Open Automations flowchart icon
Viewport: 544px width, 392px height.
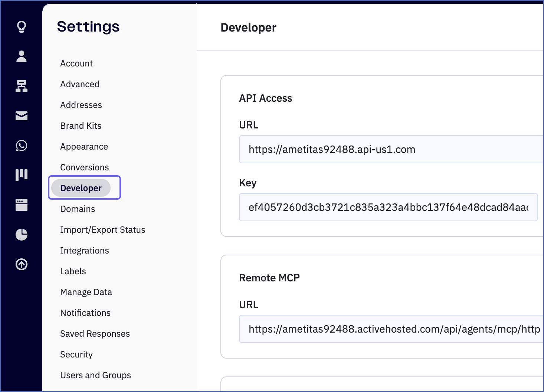22,86
